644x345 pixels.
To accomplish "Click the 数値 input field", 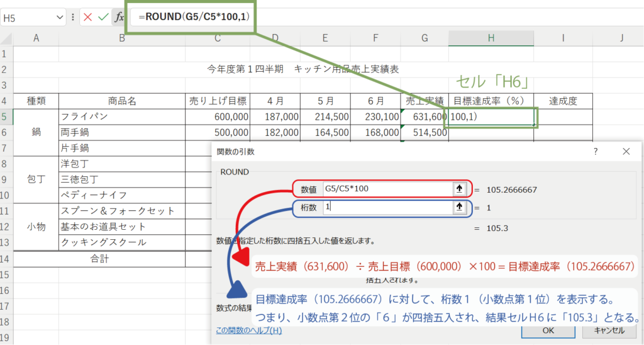I will 387,188.
